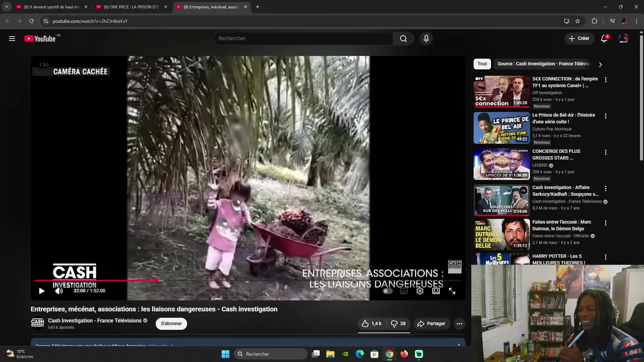Open Faites entrer l'accusé Marc Dutroux title
This screenshot has width=644, height=362.
pos(562,225)
